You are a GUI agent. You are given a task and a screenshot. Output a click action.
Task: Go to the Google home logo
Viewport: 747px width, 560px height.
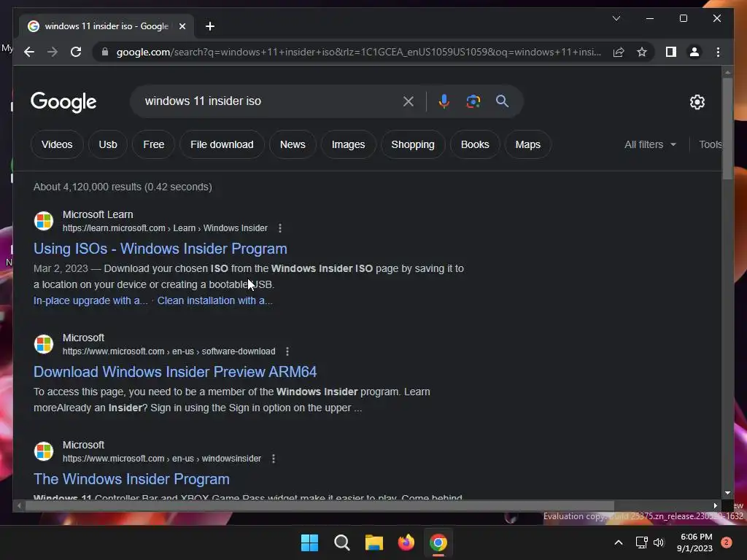tap(63, 102)
